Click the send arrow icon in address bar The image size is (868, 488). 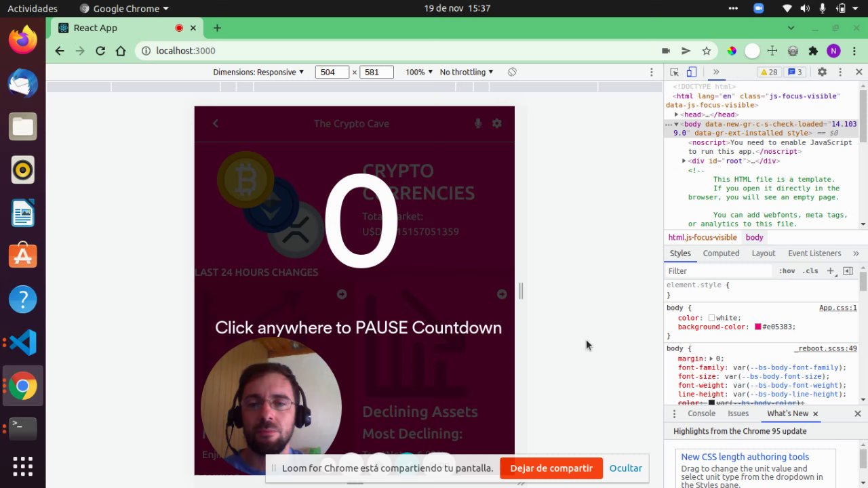tap(686, 51)
